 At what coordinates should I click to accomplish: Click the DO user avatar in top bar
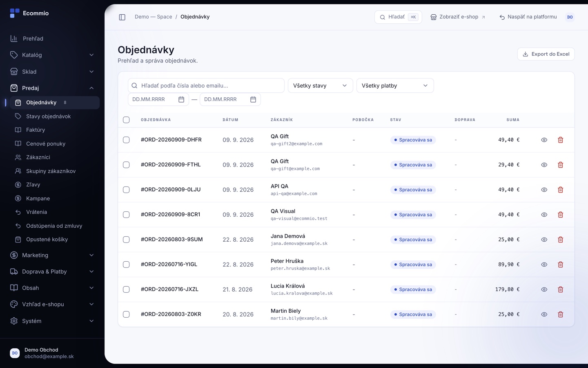570,17
